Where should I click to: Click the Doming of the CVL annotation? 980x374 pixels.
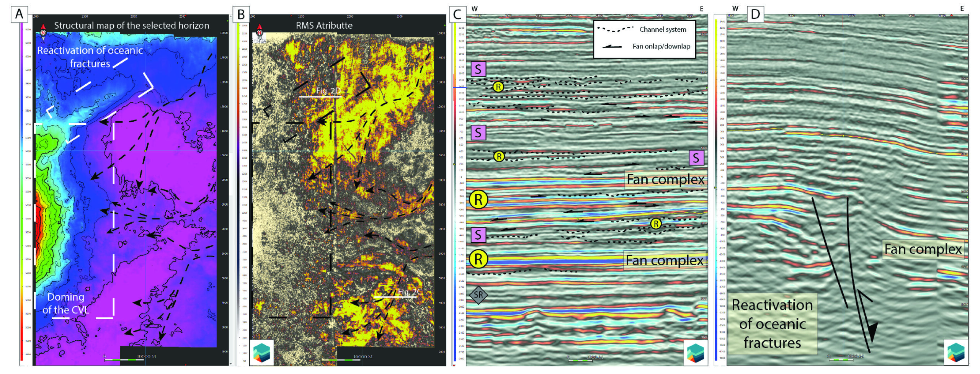coord(65,303)
